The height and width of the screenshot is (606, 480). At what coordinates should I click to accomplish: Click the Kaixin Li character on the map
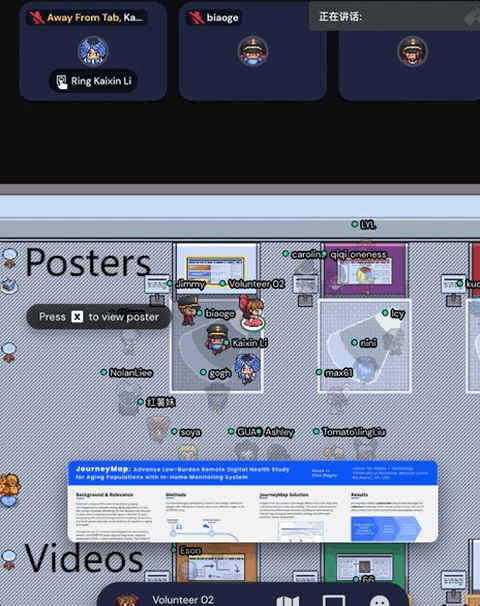[x=216, y=339]
